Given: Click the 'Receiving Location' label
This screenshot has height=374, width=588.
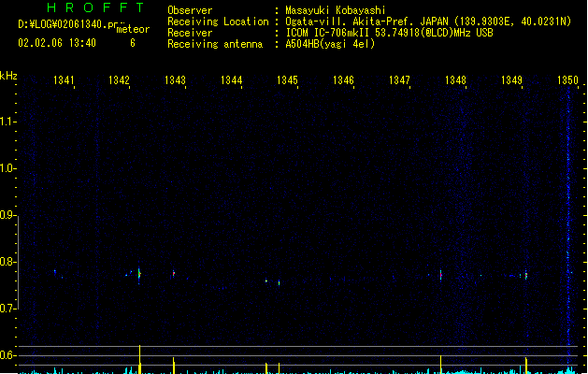Looking at the screenshot, I should (218, 22).
